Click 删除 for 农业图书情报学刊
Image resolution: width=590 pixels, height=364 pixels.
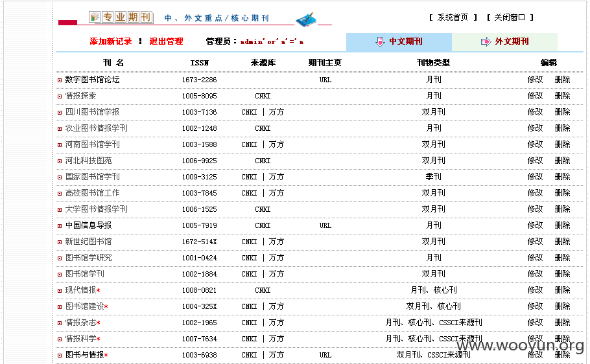click(563, 128)
